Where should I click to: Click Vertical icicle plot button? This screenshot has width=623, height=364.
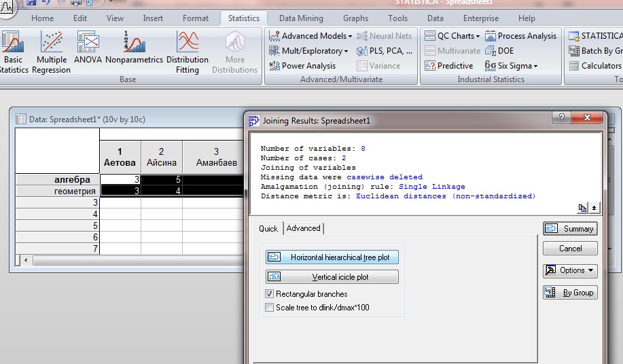pyautogui.click(x=332, y=276)
